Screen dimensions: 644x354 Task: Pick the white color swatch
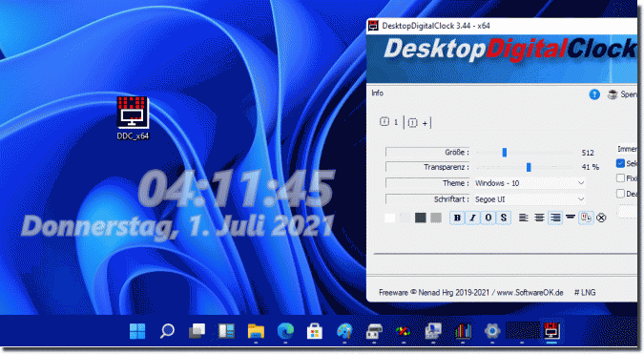[x=390, y=218]
